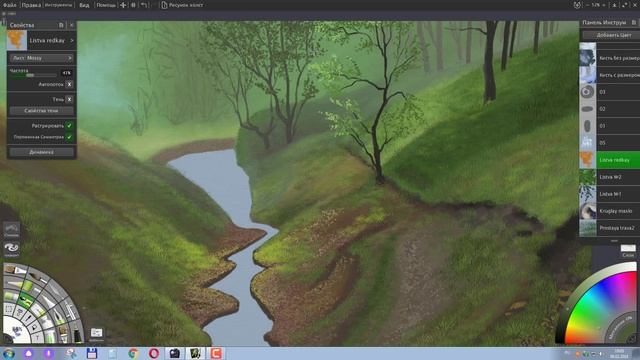Viewport: 640px width, 360px height.
Task: Select the 02 horizontal oval brush preset
Action: click(610, 109)
